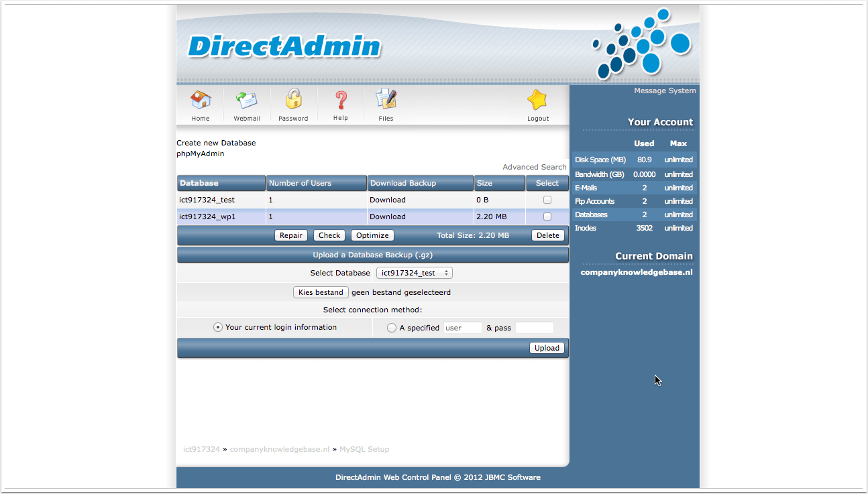The image size is (868, 494).
Task: Click the DirectAdmin logo
Action: pyautogui.click(x=284, y=46)
